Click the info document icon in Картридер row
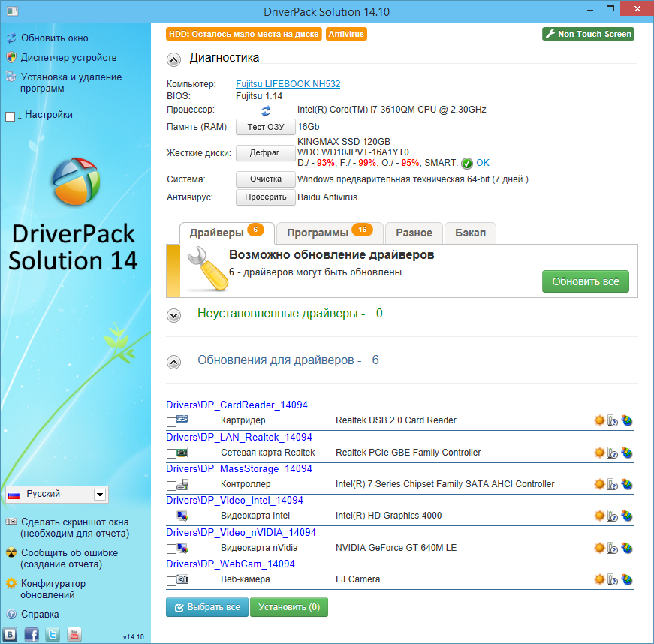The image size is (654, 644). click(x=612, y=420)
